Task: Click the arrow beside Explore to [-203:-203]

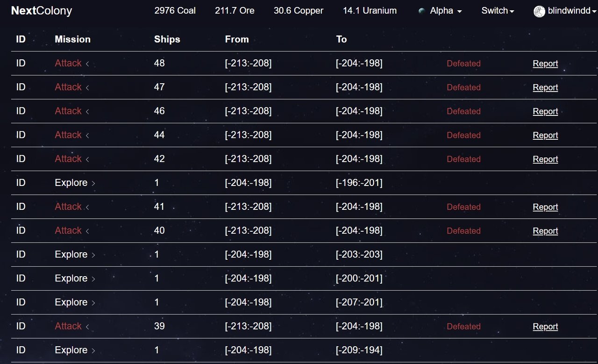Action: [93, 255]
